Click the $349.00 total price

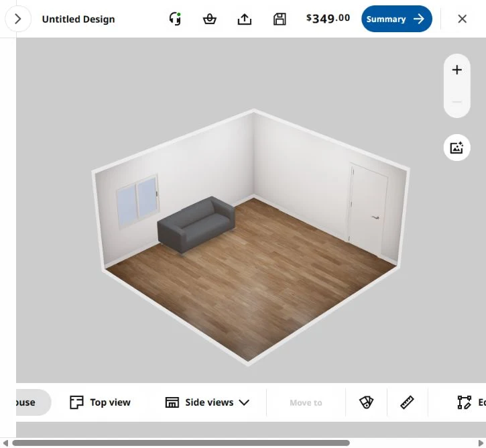click(x=328, y=19)
